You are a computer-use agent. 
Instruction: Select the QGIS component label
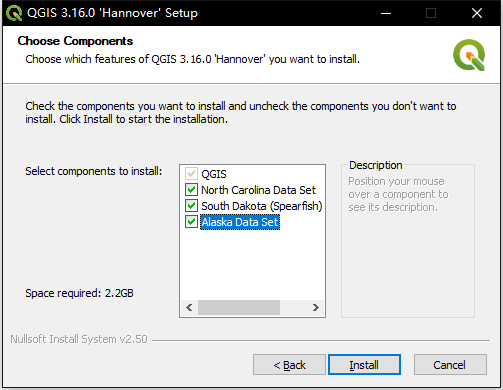(214, 174)
